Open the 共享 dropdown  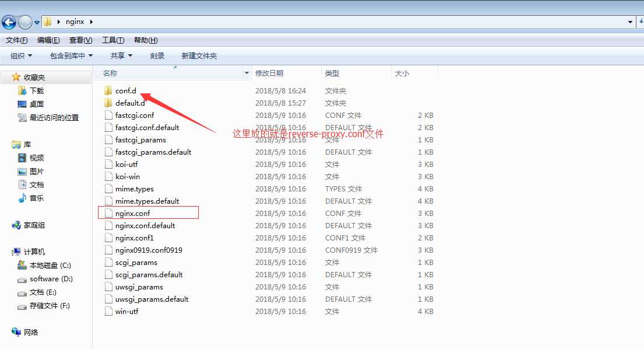tap(122, 55)
